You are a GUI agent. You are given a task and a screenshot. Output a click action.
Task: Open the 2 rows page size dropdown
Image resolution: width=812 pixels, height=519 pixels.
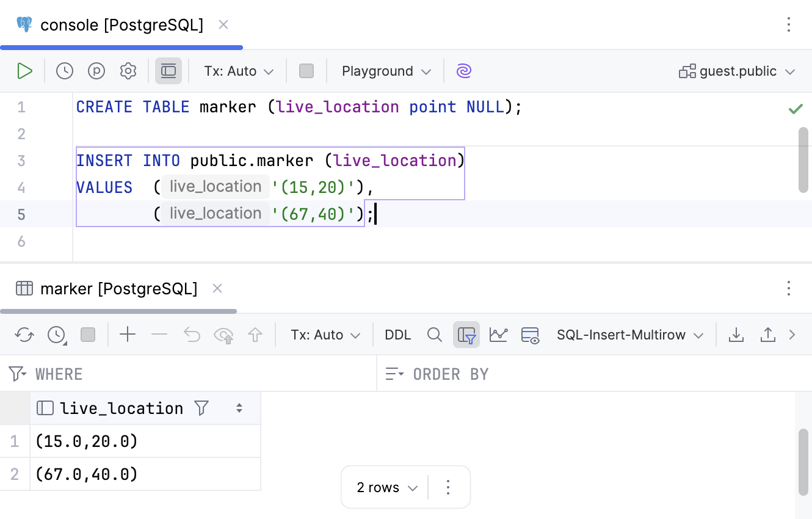(387, 487)
